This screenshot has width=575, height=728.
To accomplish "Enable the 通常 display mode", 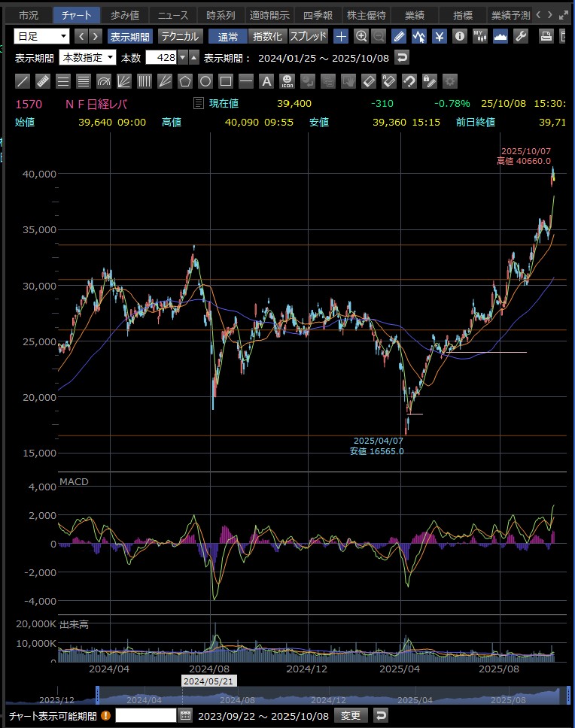I will click(x=227, y=36).
